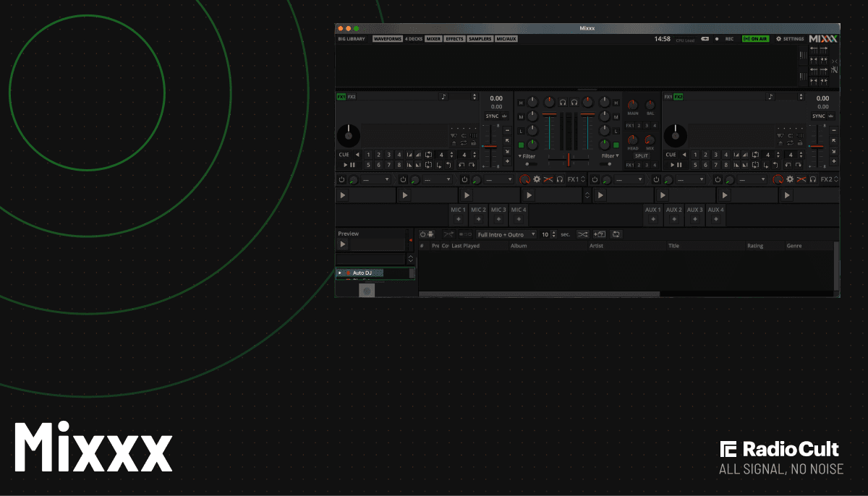Screen dimensions: 868x496
Task: Click the MIC 1 add button
Action: pyautogui.click(x=458, y=219)
